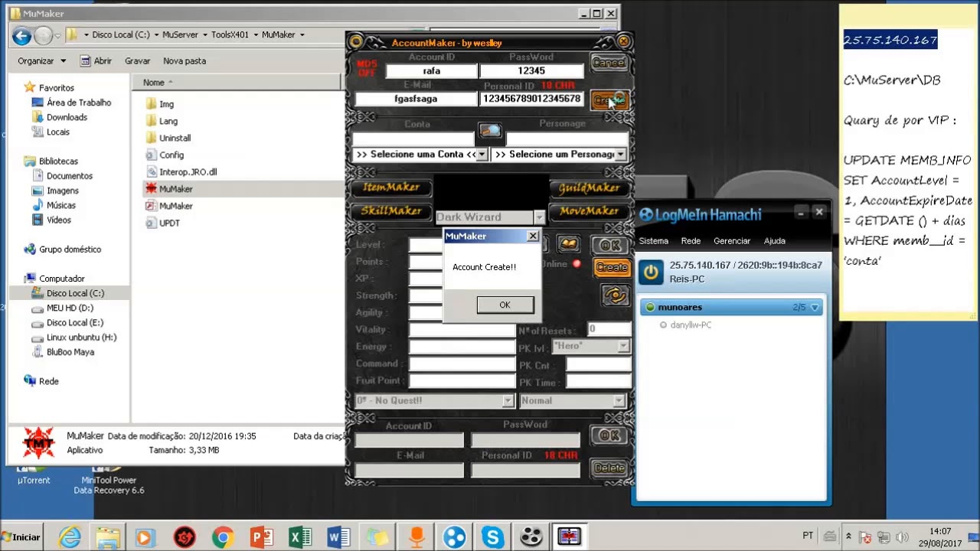Click the Hamachi power button icon
This screenshot has height=551, width=980.
[652, 271]
